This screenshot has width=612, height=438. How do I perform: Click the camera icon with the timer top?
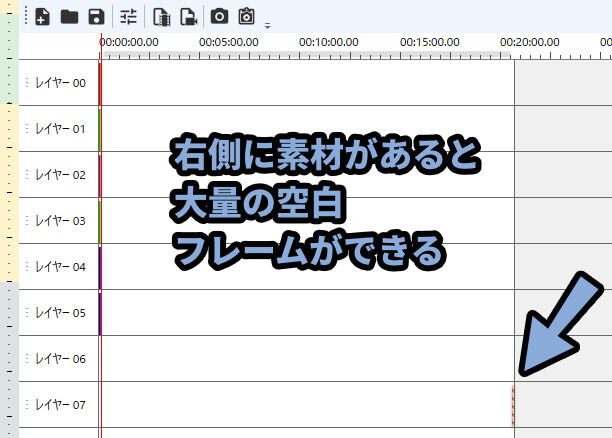pyautogui.click(x=246, y=16)
